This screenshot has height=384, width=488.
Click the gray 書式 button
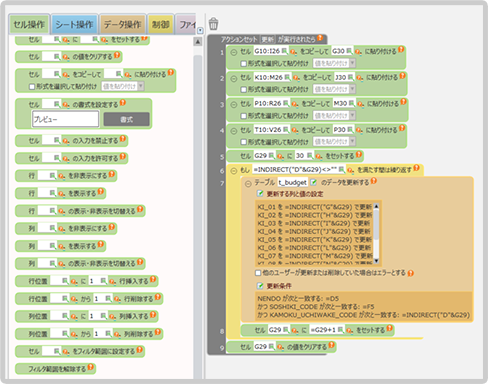coord(127,119)
